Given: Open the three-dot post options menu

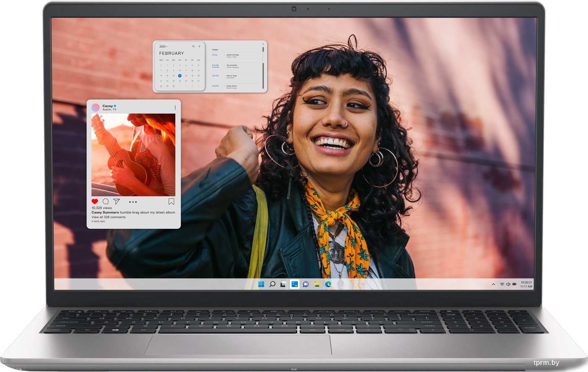Looking at the screenshot, I should click(175, 108).
